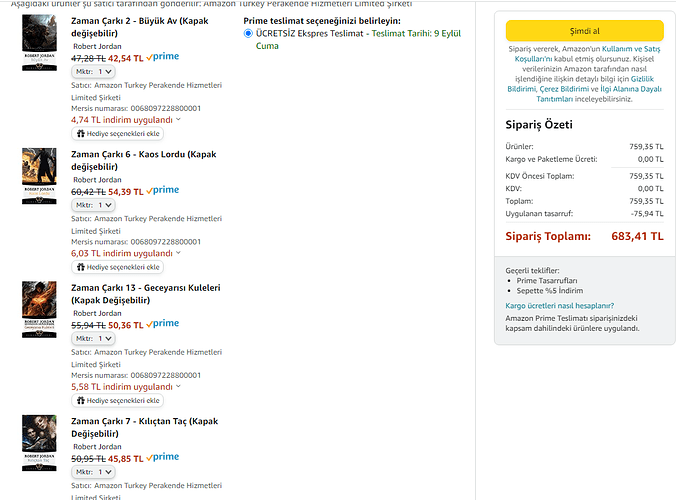Add gift options for Kaos Lordu book

(117, 267)
